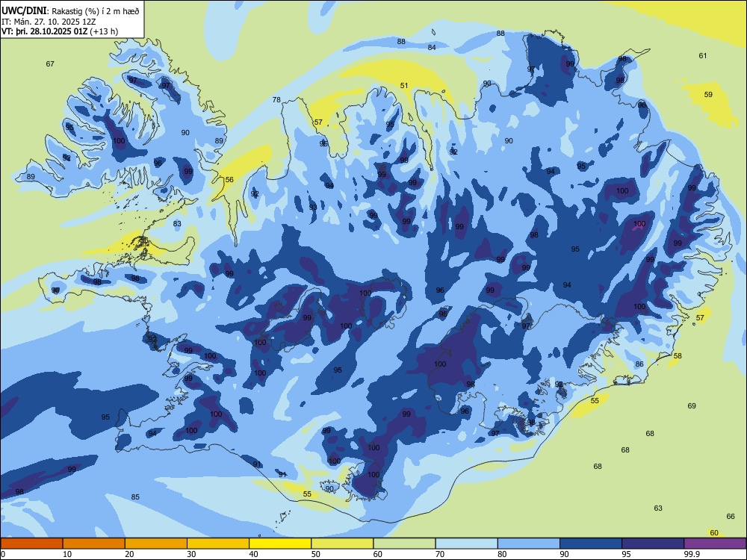Click the 80–90 medium blue legend swatch

[529, 544]
